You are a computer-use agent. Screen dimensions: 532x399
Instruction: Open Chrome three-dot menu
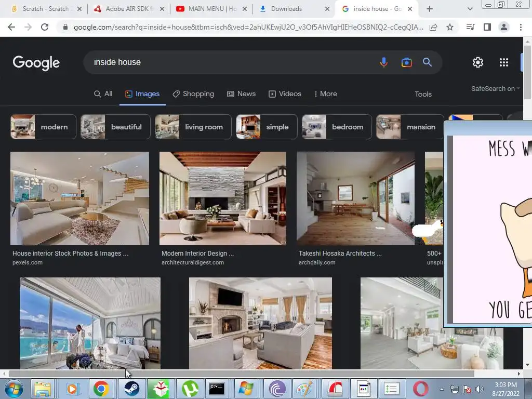[x=521, y=27]
